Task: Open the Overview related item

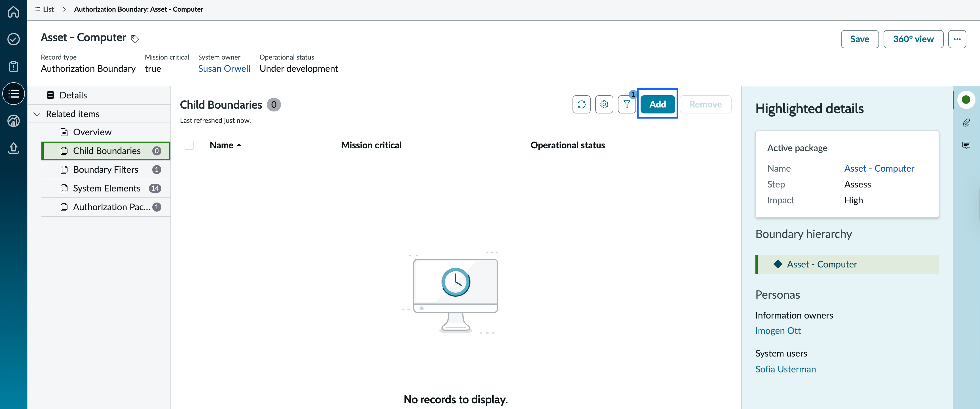Action: (x=106, y=132)
